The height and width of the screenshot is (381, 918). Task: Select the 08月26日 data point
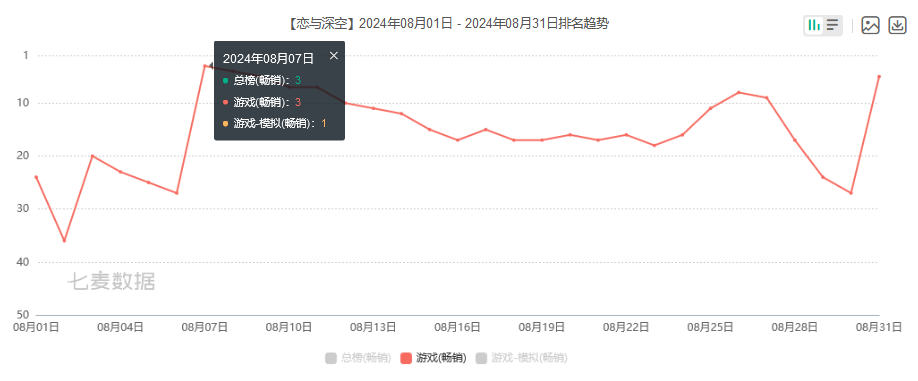pos(738,92)
